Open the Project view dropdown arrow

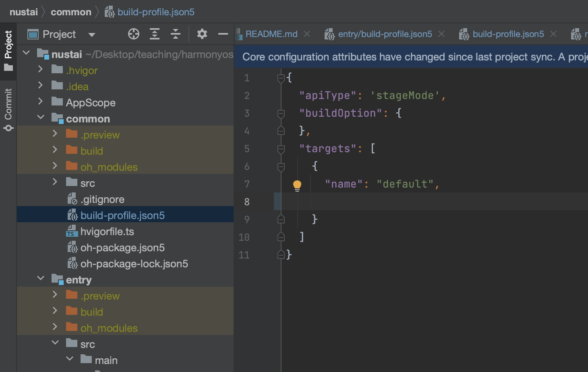click(x=92, y=35)
